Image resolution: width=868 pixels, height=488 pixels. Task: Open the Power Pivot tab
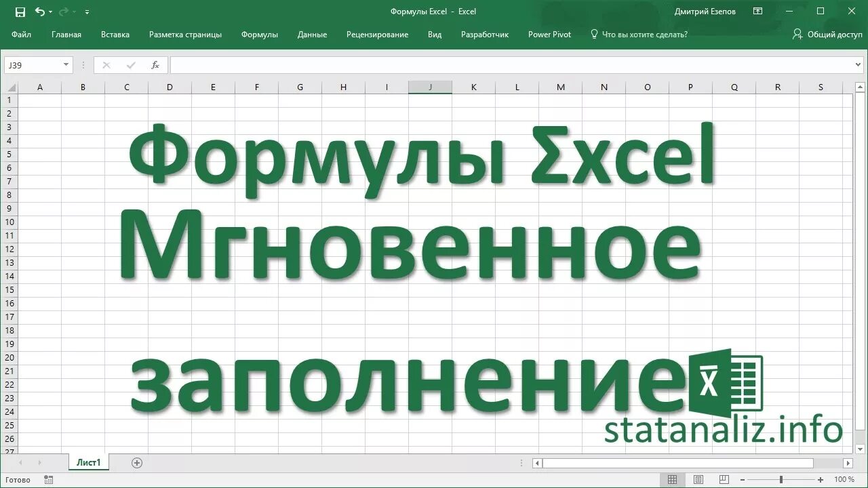click(550, 35)
